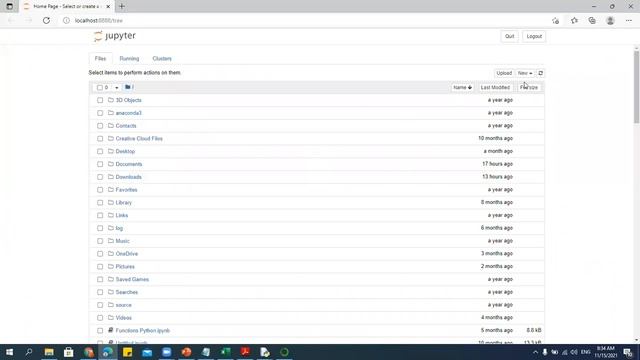Screen dimensions: 640x360
Task: Close the Home Page tab
Action: tap(108, 7)
